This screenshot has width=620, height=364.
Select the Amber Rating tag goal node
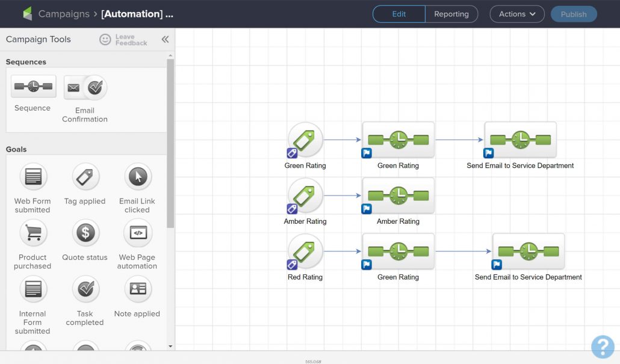(305, 196)
